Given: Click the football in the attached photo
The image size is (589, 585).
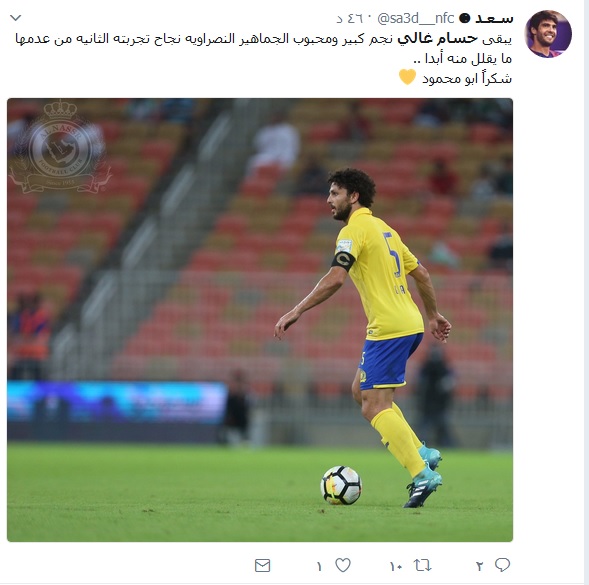Looking at the screenshot, I should tap(341, 485).
